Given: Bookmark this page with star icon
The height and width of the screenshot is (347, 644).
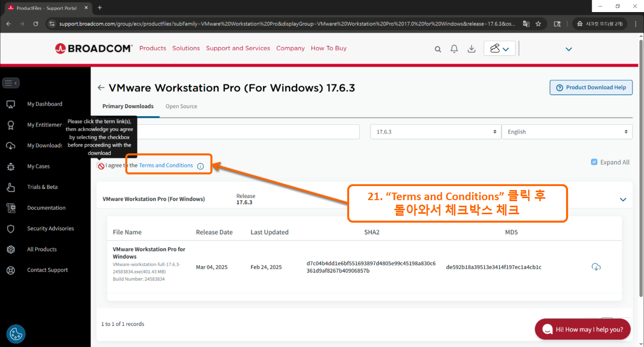Looking at the screenshot, I should pyautogui.click(x=538, y=24).
